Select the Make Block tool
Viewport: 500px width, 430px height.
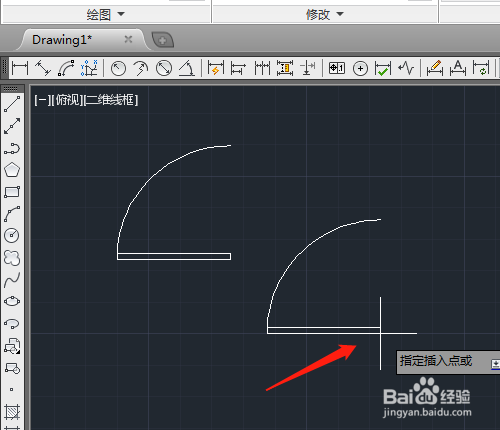pyautogui.click(x=12, y=368)
